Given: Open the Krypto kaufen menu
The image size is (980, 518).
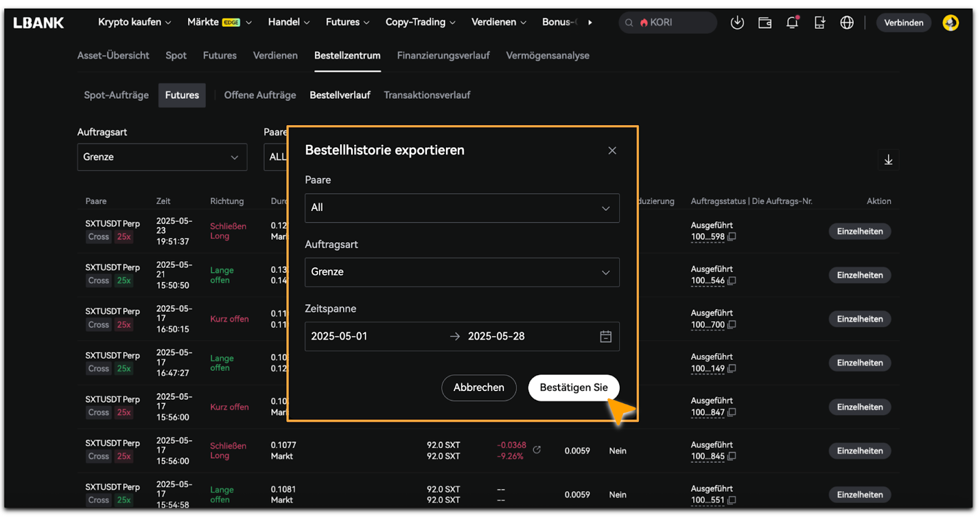Looking at the screenshot, I should [x=134, y=22].
